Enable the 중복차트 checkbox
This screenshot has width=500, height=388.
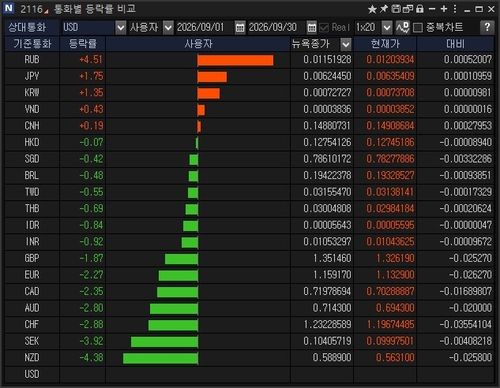(418, 28)
